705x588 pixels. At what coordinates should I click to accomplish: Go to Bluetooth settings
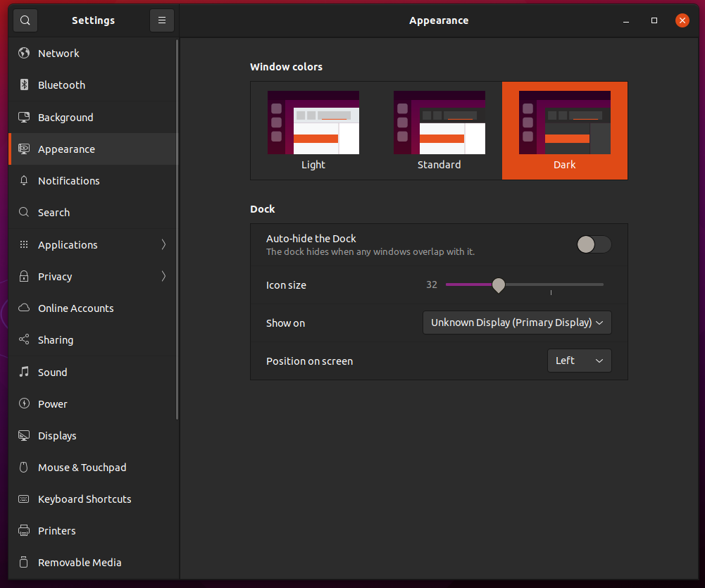(x=93, y=85)
